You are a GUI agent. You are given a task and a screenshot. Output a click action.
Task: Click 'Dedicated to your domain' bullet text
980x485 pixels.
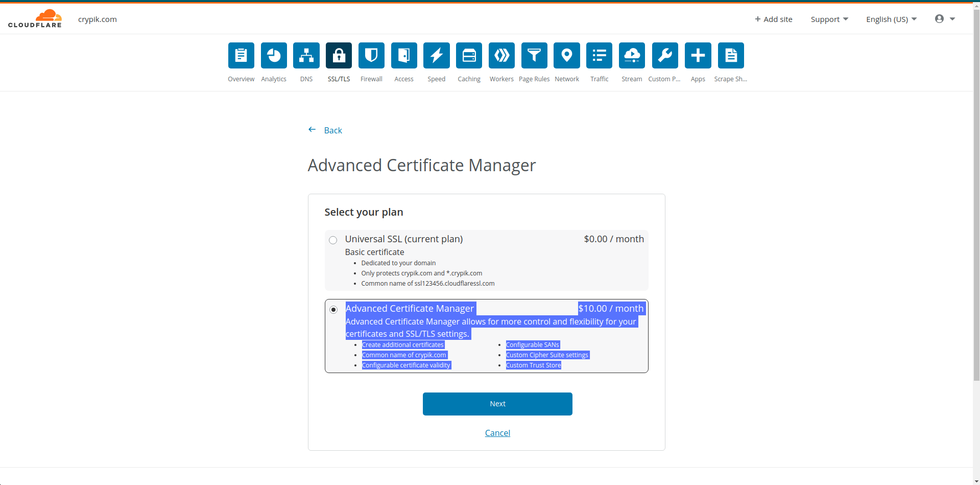click(398, 263)
